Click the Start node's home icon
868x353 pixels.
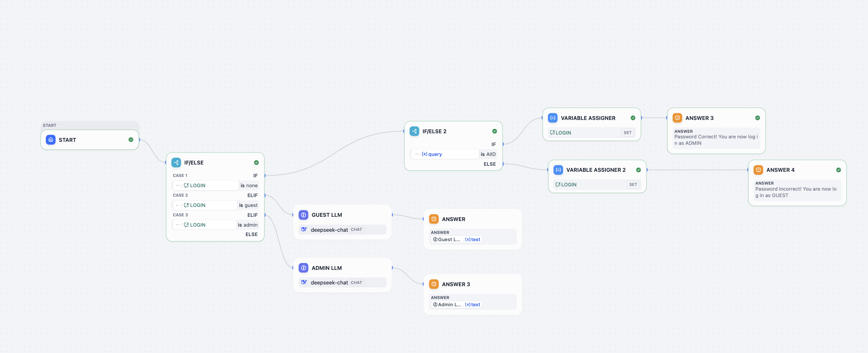point(51,140)
